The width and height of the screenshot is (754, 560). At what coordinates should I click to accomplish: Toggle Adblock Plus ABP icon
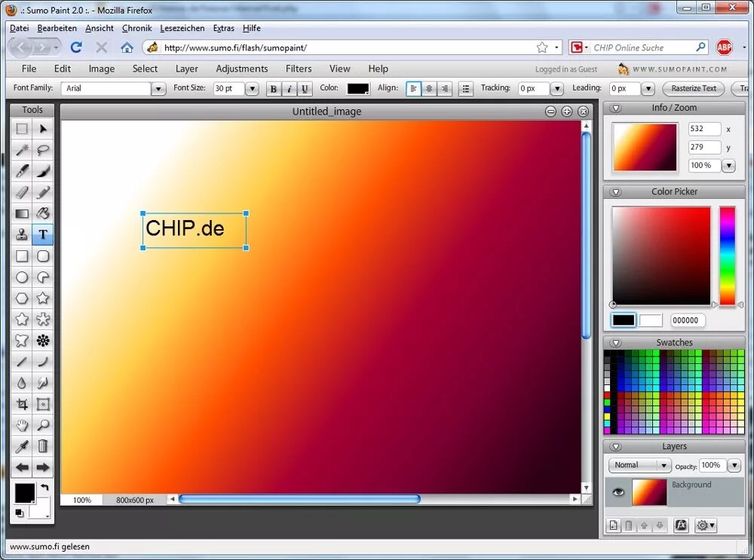(724, 47)
